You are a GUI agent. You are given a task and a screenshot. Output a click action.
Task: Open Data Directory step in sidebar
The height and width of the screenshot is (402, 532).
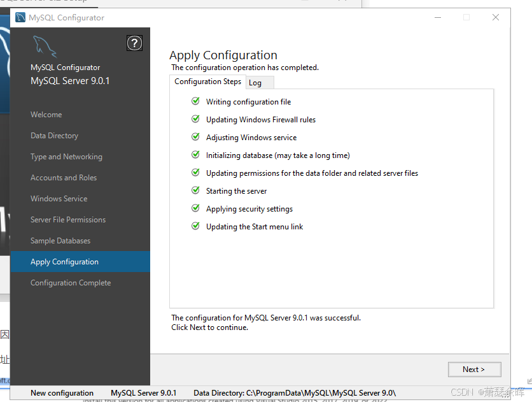click(54, 136)
